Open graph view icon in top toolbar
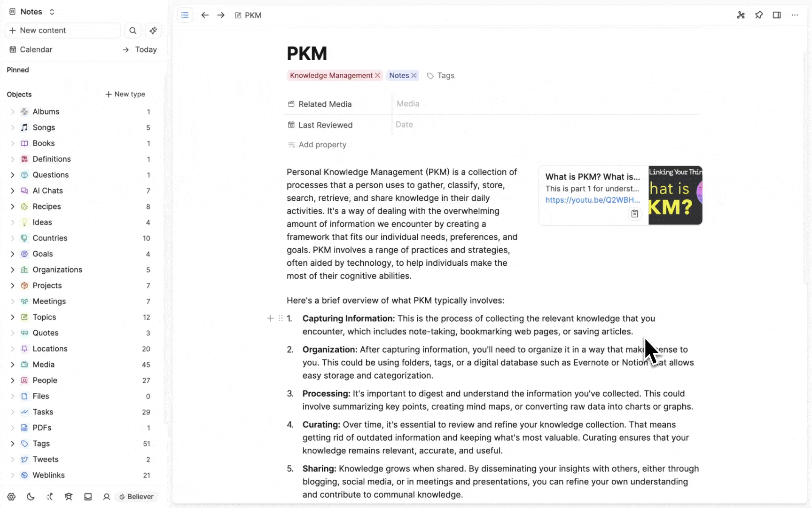This screenshot has width=812, height=508. (x=741, y=15)
